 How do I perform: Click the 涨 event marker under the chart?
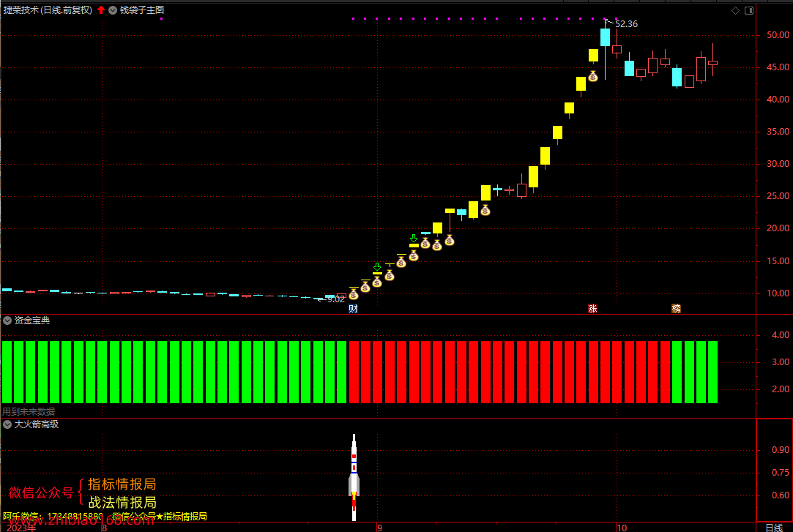point(592,309)
